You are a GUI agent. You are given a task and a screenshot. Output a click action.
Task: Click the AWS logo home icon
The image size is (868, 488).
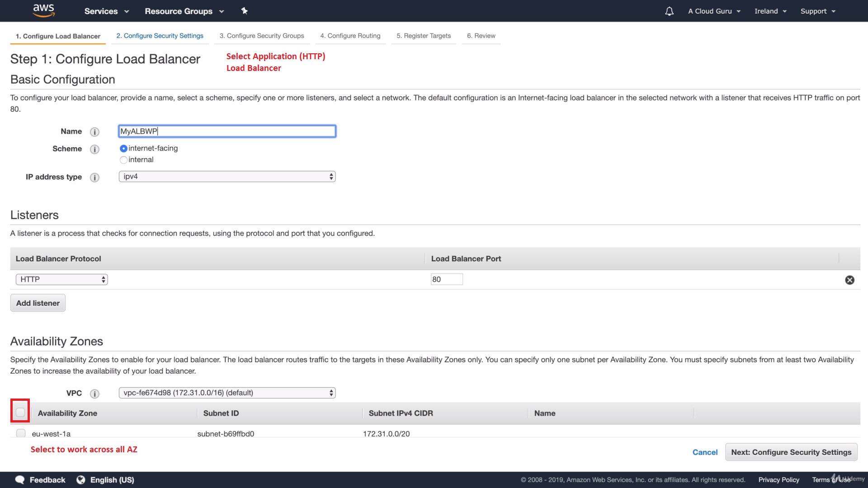coord(44,10)
